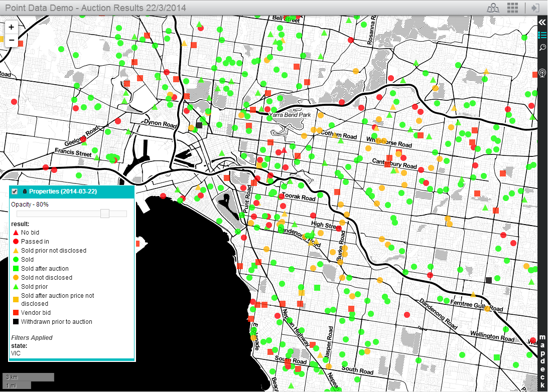This screenshot has height=392, width=548.
Task: Click the green 'Sold' circle legend symbol
Action: tap(15, 259)
